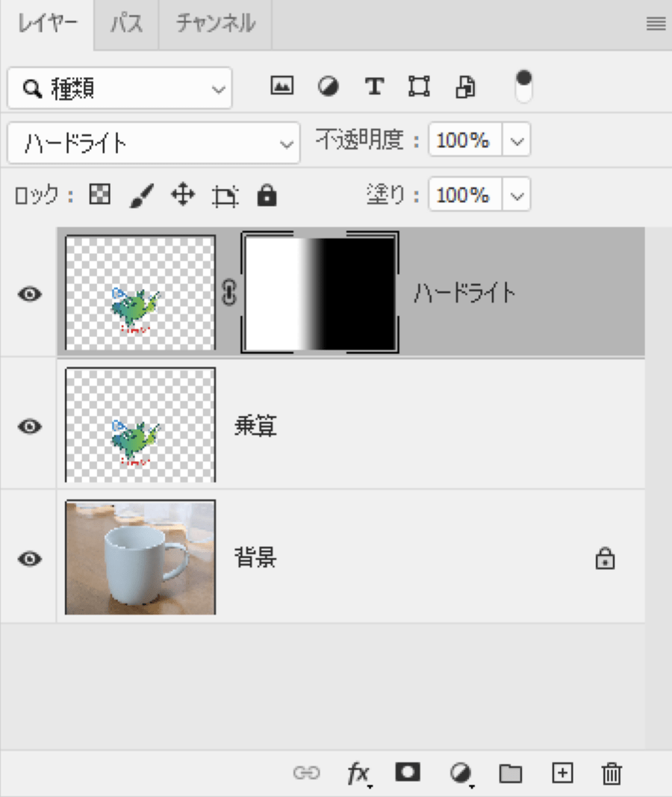Image resolution: width=672 pixels, height=797 pixels.
Task: Open the ハードライト blend mode dropdown
Action: pyautogui.click(x=153, y=143)
